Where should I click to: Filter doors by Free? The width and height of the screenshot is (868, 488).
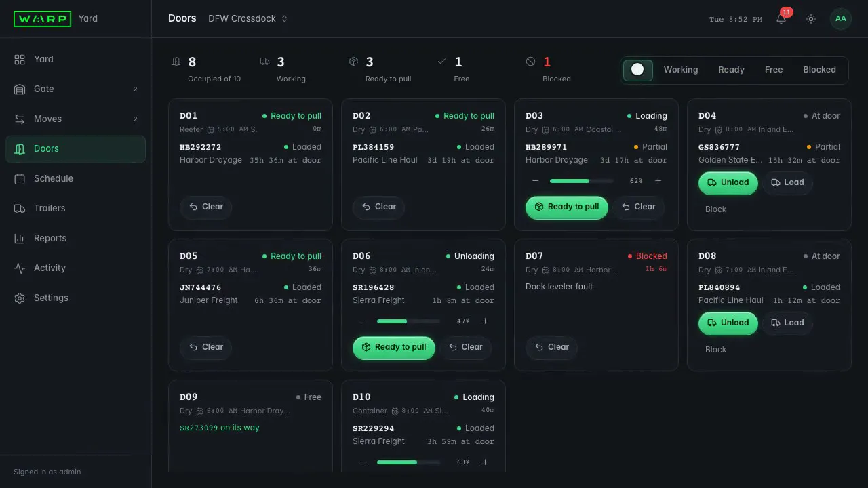[x=774, y=70]
